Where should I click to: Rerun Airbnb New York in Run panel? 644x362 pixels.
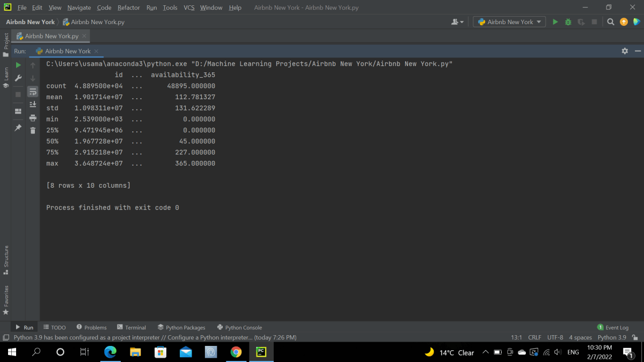pyautogui.click(x=18, y=65)
